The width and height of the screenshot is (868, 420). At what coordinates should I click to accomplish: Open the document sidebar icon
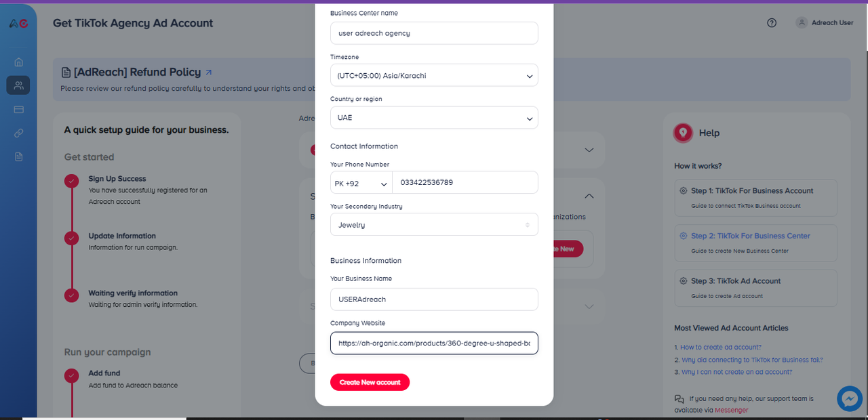[18, 156]
